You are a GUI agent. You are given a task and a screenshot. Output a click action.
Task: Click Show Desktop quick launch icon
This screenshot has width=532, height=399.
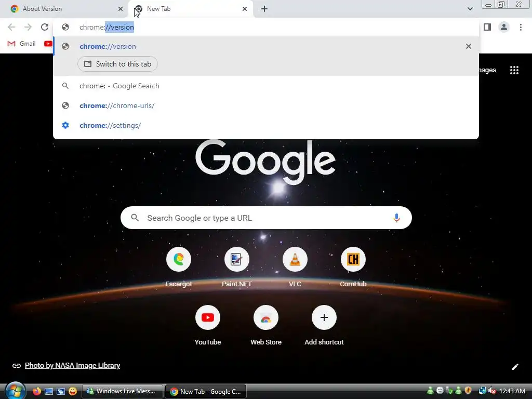(x=49, y=391)
